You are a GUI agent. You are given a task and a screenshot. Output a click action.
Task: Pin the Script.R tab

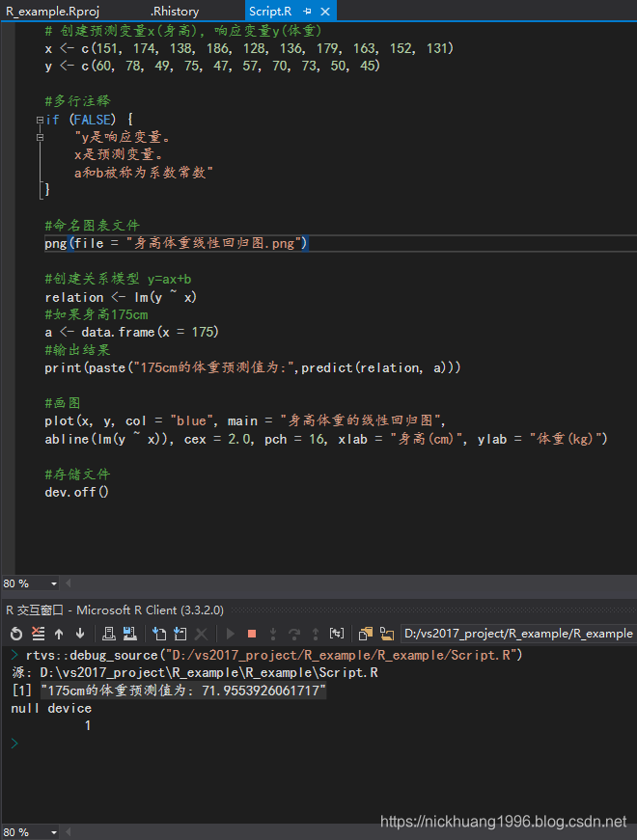click(x=307, y=12)
